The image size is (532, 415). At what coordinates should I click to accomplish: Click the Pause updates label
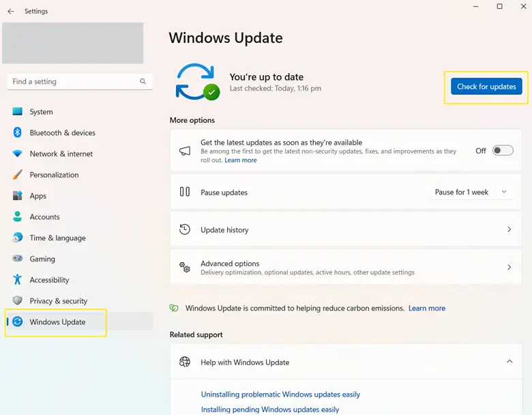pyautogui.click(x=224, y=192)
